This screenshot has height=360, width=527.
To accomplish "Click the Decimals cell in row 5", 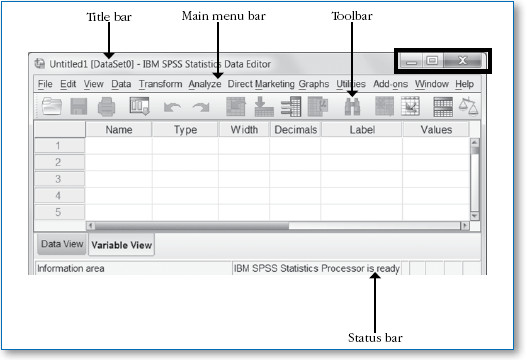I will [295, 212].
